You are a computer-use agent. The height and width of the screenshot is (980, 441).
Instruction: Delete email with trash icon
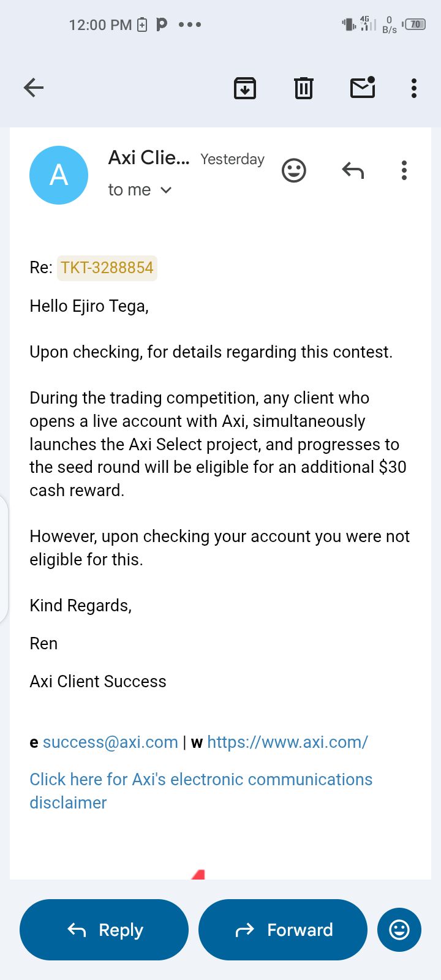pos(304,88)
